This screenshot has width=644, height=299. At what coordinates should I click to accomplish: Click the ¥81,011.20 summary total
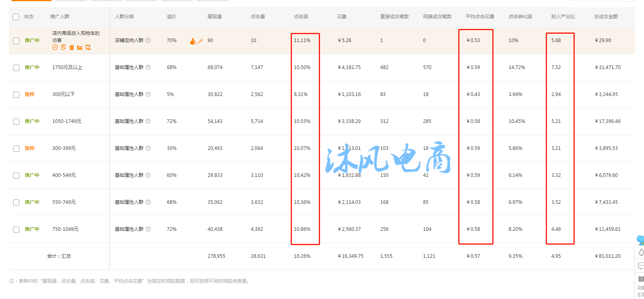(608, 256)
